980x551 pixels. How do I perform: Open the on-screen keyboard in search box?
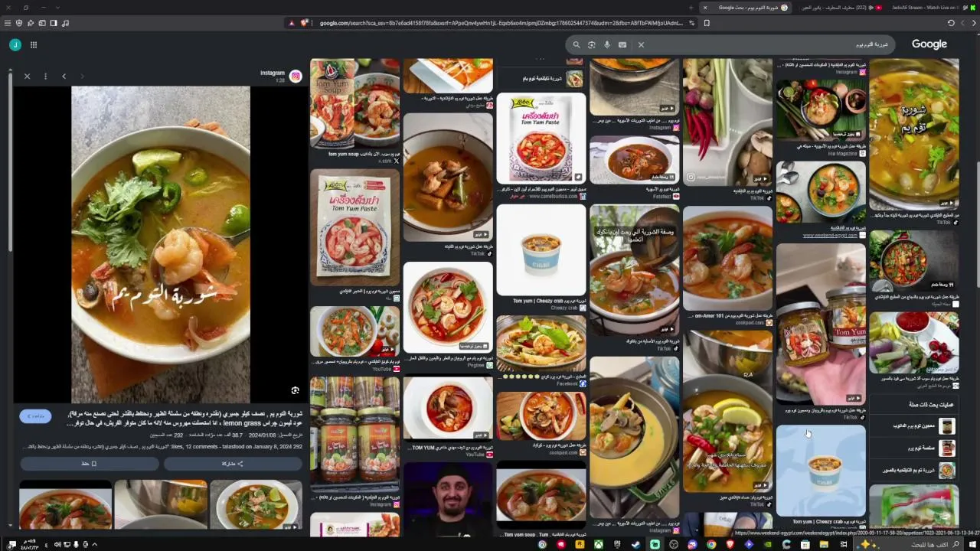(622, 44)
